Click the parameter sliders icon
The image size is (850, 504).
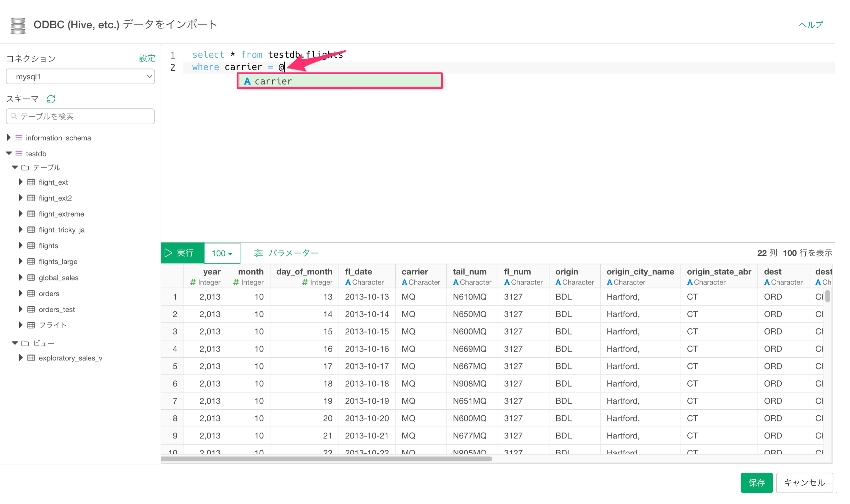[259, 253]
